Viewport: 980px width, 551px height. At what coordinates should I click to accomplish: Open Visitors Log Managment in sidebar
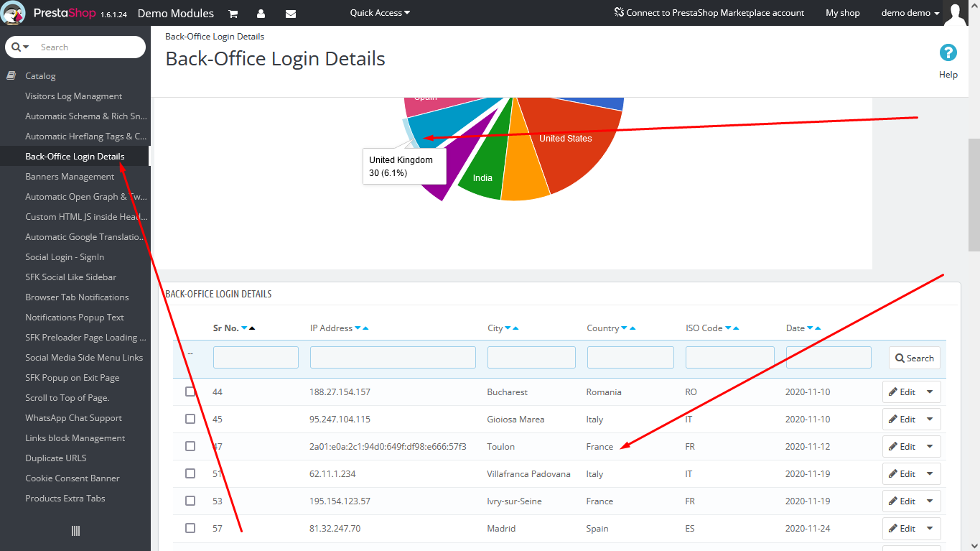(x=74, y=96)
